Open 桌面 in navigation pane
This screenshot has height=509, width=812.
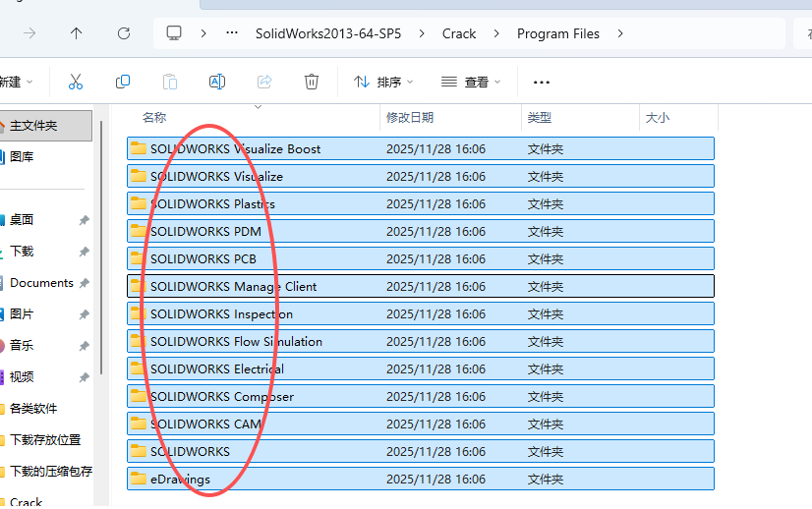22,219
